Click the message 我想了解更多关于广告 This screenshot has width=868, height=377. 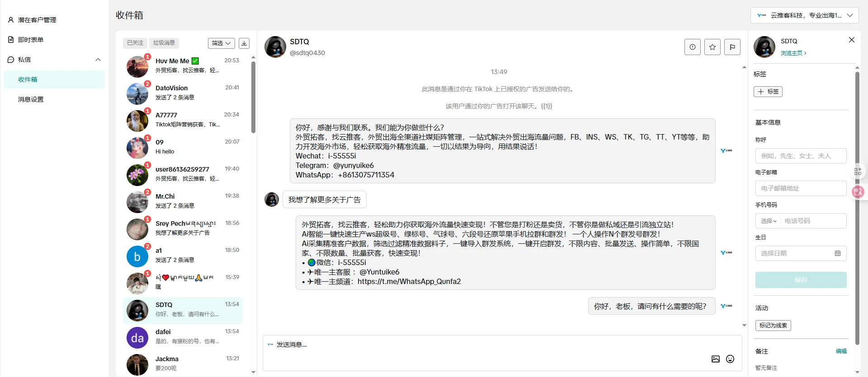(x=325, y=200)
